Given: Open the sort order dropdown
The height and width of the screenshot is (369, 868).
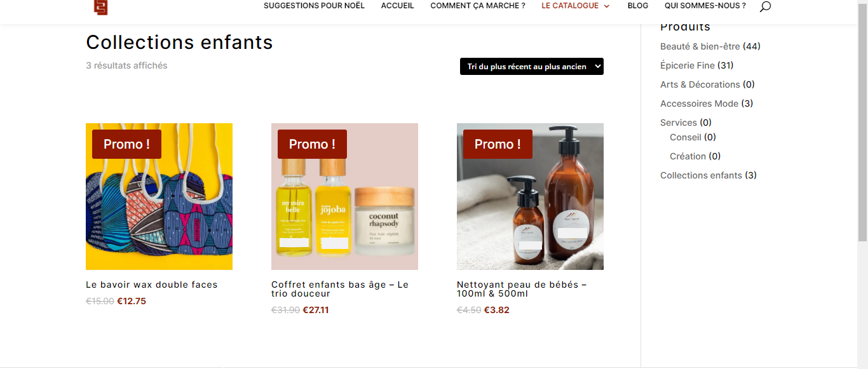Looking at the screenshot, I should click(x=532, y=67).
